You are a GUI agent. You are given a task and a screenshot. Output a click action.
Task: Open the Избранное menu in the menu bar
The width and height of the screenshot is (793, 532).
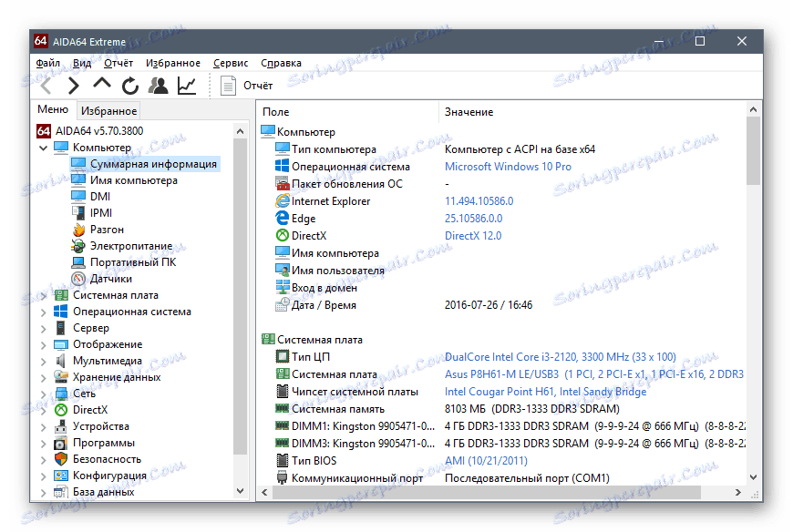[173, 63]
